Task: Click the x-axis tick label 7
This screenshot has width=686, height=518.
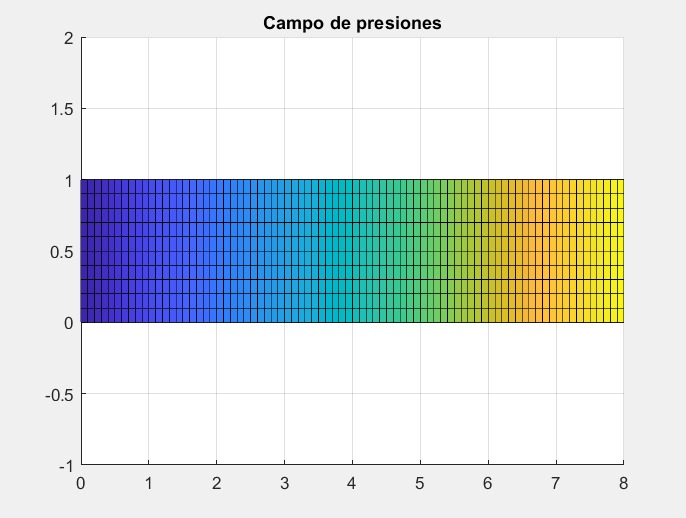Action: pyautogui.click(x=556, y=483)
